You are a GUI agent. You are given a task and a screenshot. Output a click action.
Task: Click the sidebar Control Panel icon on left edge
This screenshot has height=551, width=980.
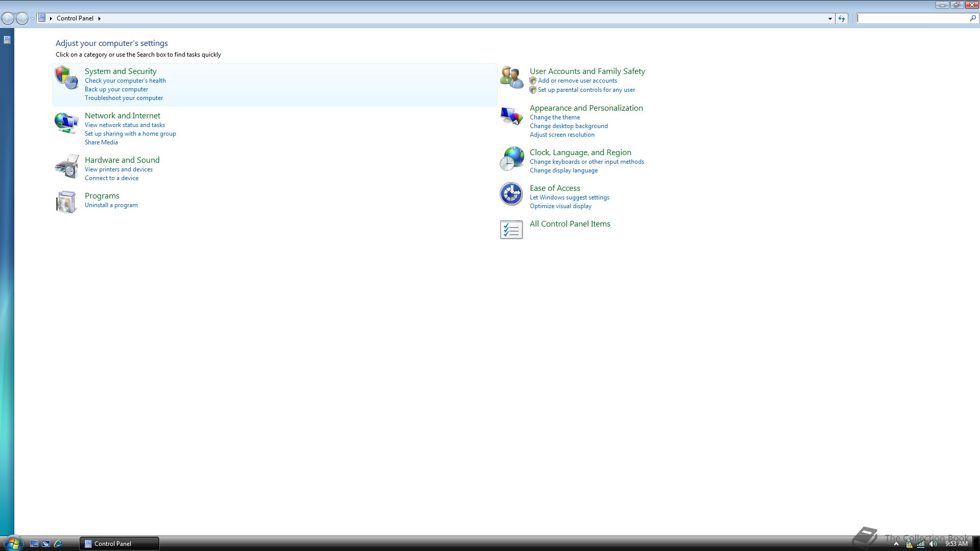[7, 40]
